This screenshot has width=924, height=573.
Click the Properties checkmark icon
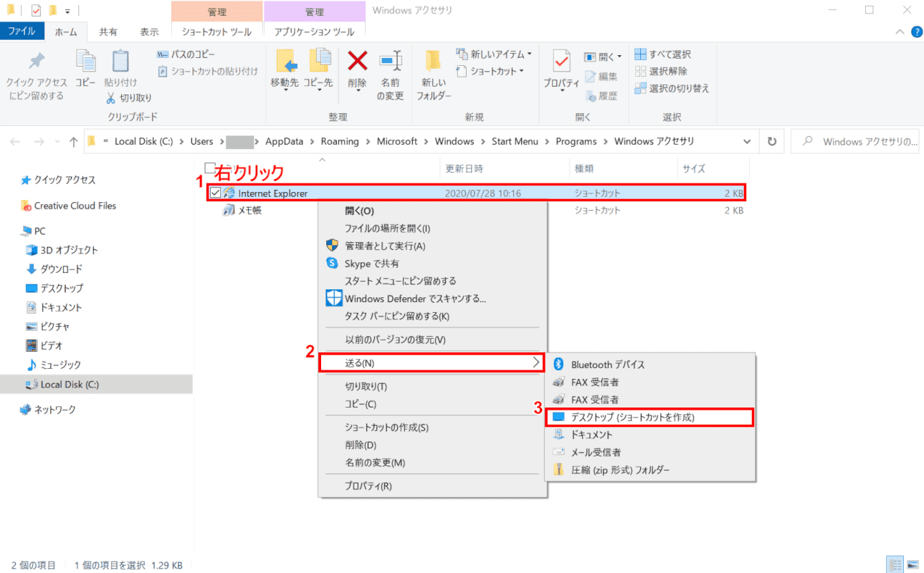(561, 62)
